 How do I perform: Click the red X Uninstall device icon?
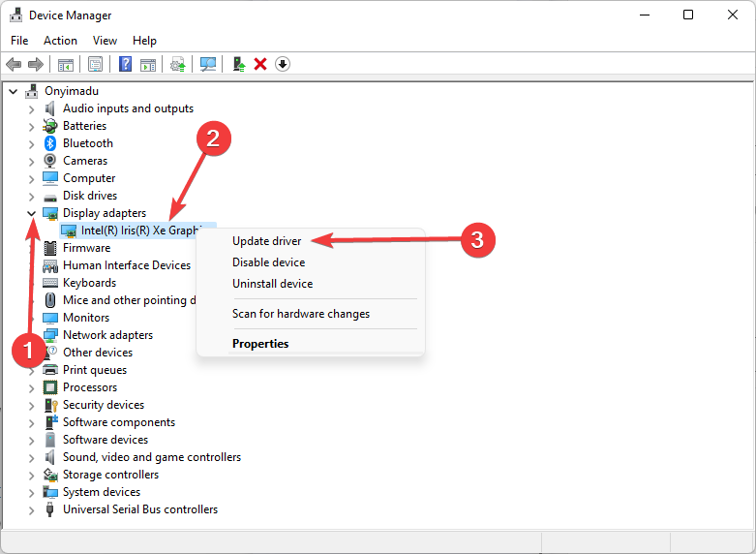(x=260, y=64)
